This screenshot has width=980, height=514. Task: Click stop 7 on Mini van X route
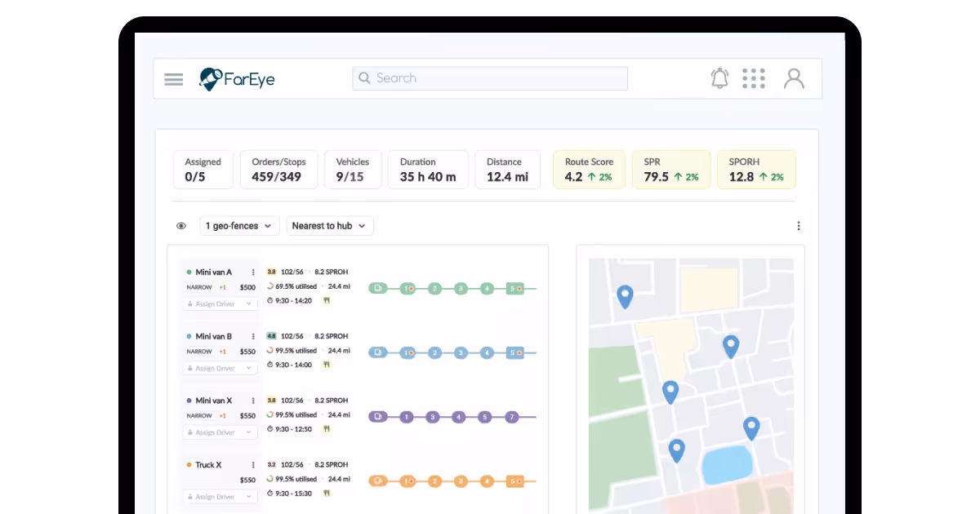[x=511, y=417]
